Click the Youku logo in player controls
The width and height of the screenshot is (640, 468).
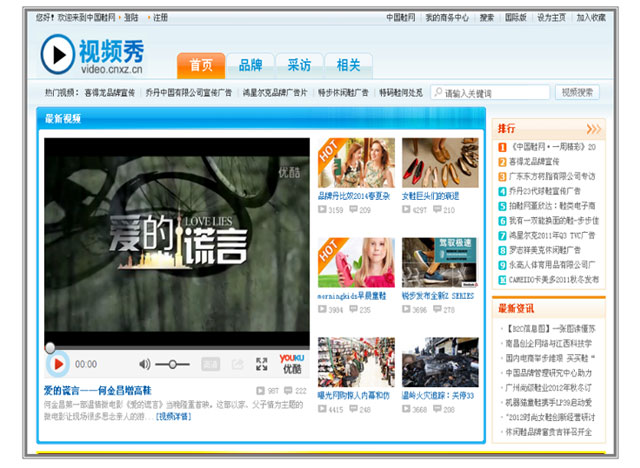(x=291, y=362)
